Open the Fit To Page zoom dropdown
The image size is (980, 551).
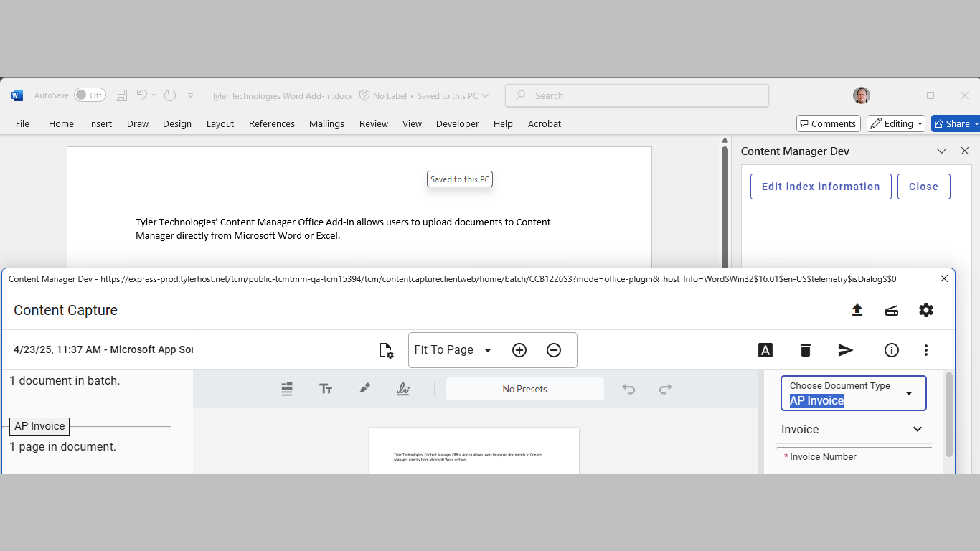pos(453,350)
